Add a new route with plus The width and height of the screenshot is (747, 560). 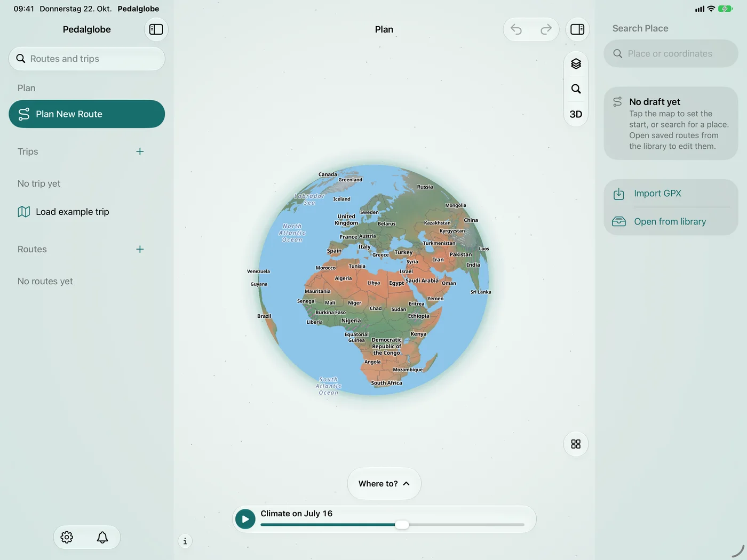[x=140, y=249]
